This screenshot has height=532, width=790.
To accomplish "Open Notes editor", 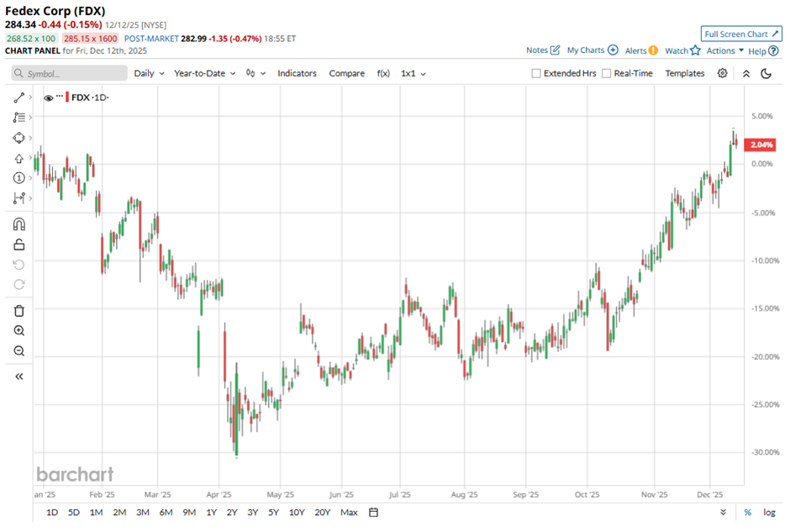I will [x=543, y=50].
